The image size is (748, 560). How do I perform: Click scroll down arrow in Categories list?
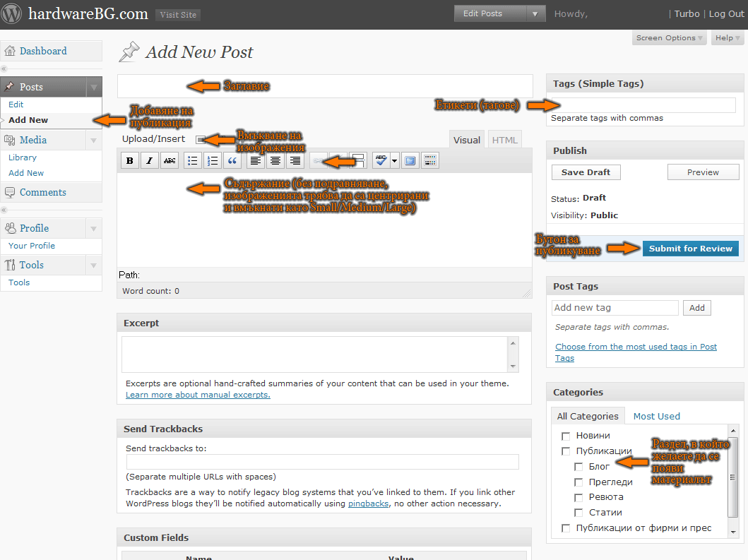click(732, 532)
